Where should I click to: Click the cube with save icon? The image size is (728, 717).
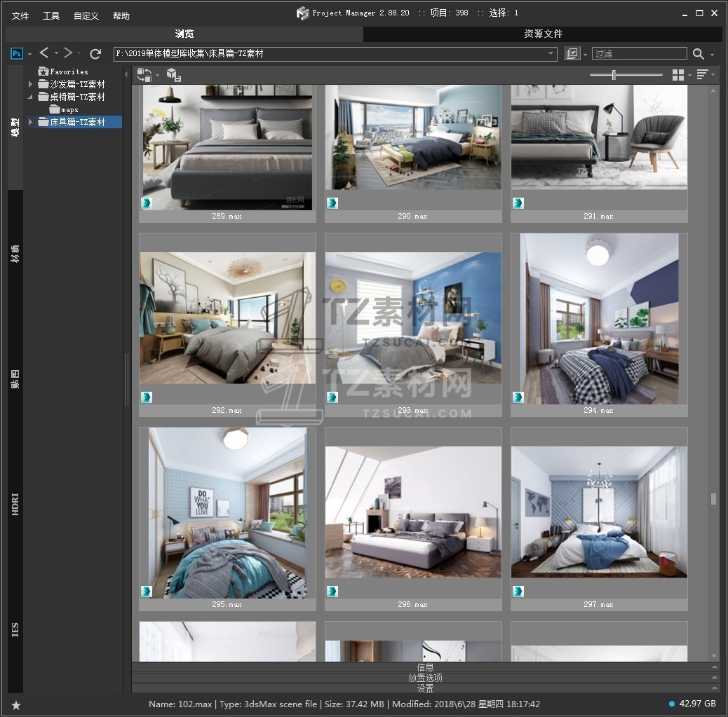click(x=173, y=75)
